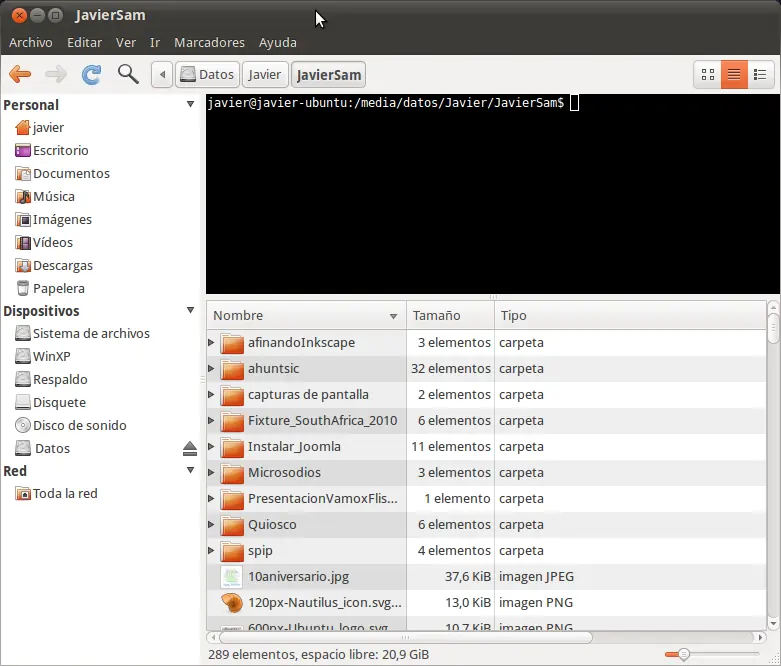Open the Search magnifier icon

pyautogui.click(x=128, y=74)
